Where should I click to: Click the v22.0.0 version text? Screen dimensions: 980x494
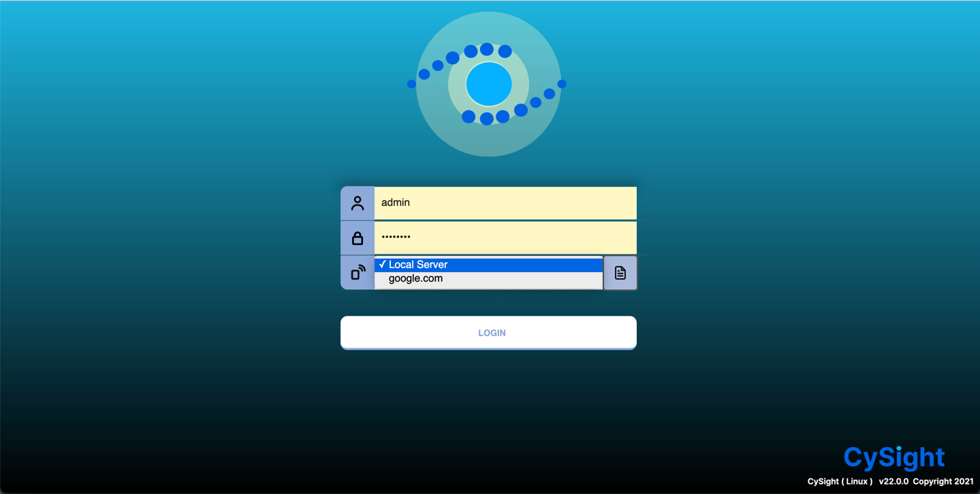pos(894,481)
